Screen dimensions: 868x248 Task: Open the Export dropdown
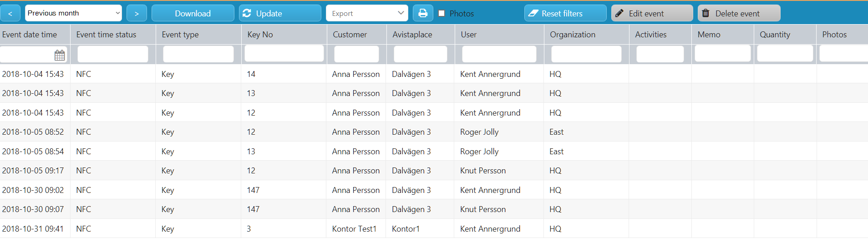coord(367,13)
